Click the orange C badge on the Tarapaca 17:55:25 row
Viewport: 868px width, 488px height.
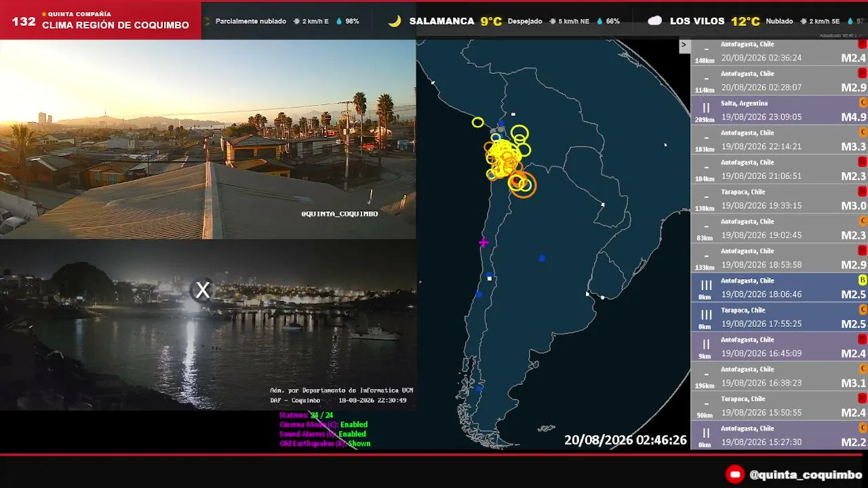863,310
